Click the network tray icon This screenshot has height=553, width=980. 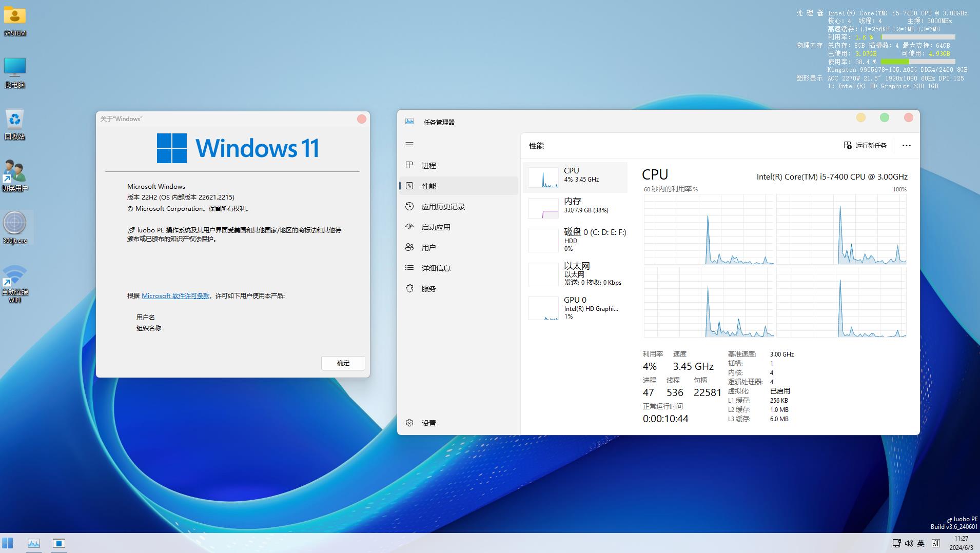coord(896,543)
